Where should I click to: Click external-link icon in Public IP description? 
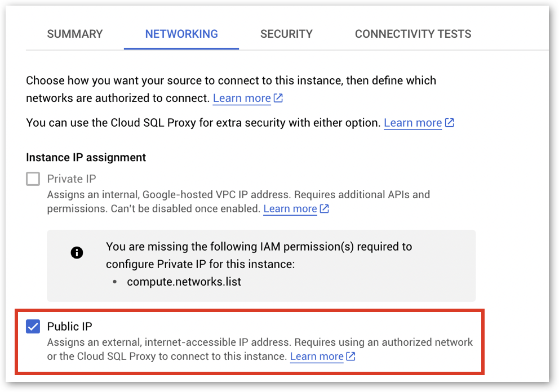(351, 357)
